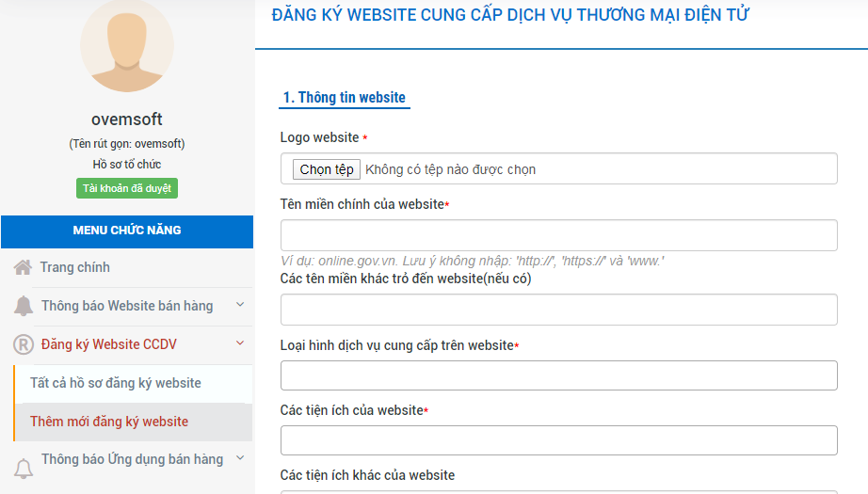Viewport: 868px width, 494px height.
Task: Open Các tiện ích của website field
Action: [558, 440]
